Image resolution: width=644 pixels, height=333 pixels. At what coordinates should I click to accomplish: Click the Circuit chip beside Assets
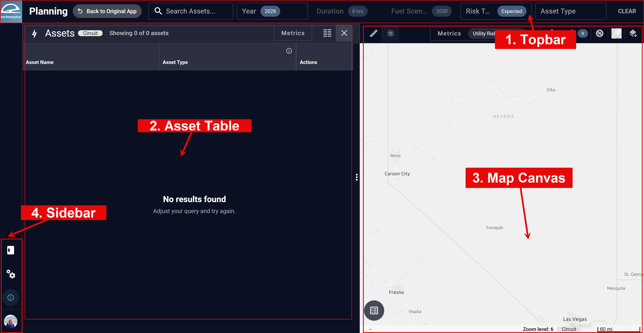point(90,33)
